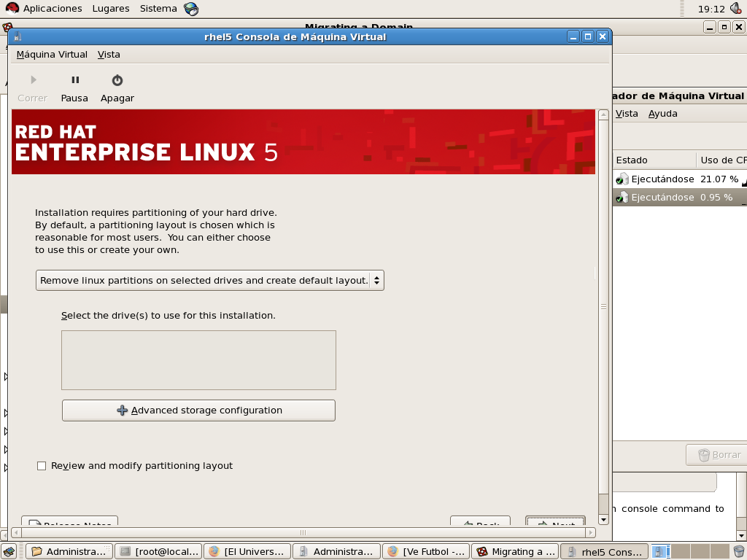Click the Correr play icon
This screenshot has height=560, width=747.
(x=33, y=81)
